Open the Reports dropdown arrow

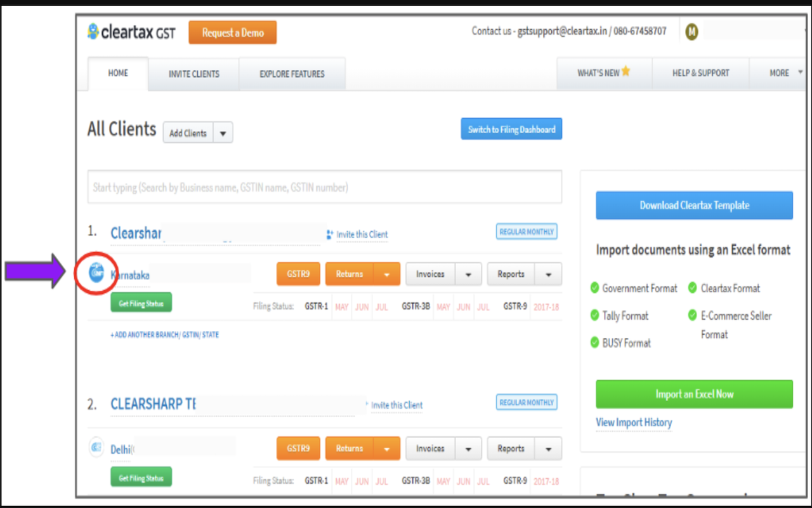(x=549, y=274)
